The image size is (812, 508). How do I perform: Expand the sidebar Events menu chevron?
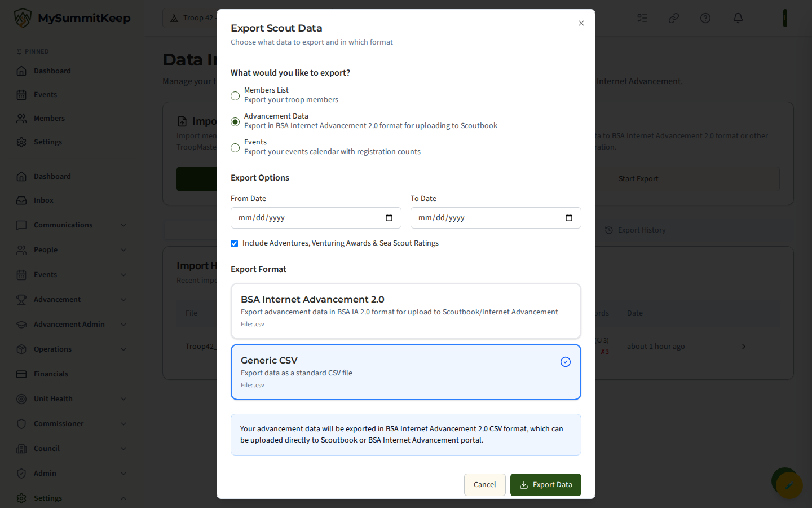pos(123,275)
